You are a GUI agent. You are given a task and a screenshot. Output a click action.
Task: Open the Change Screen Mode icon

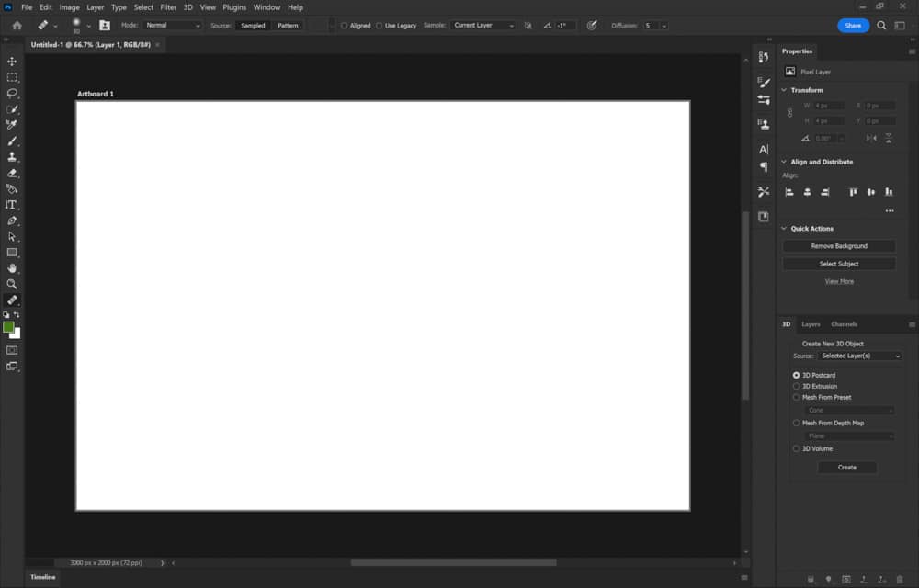pos(12,366)
